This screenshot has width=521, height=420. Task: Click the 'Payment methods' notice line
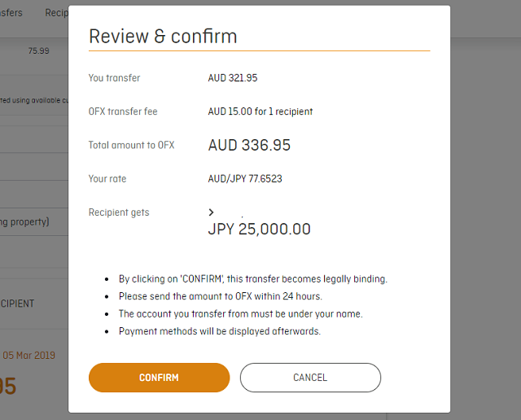tap(221, 331)
